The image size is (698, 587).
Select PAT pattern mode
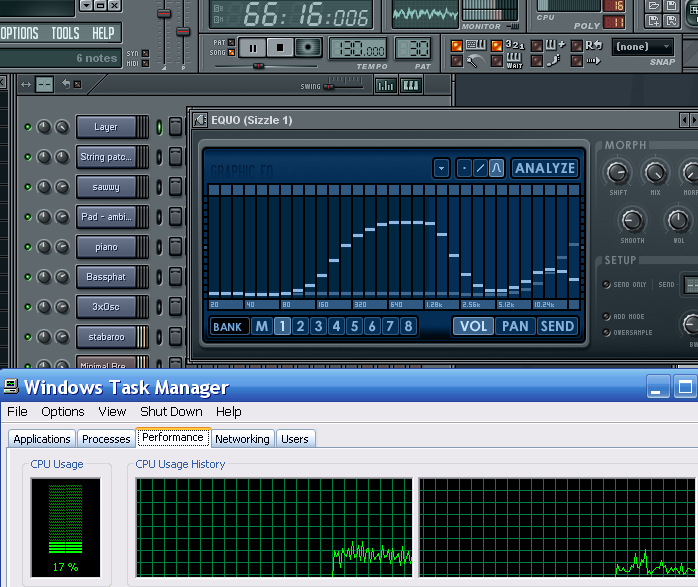[231, 42]
